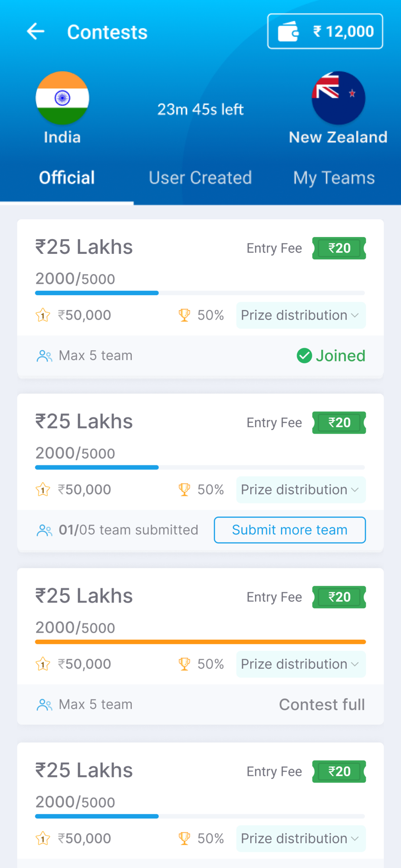Click green Joined checkmark in first contest

(304, 356)
